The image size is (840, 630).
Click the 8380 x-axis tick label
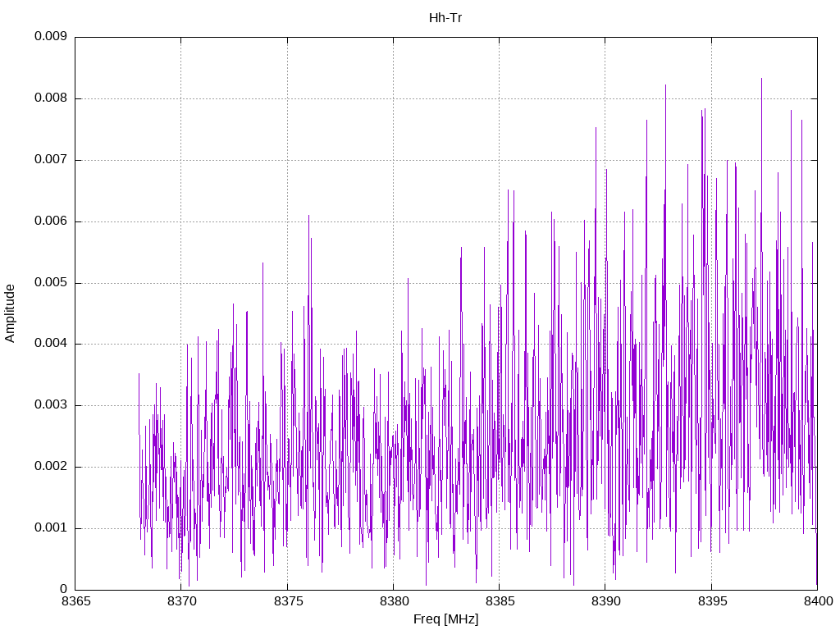395,601
